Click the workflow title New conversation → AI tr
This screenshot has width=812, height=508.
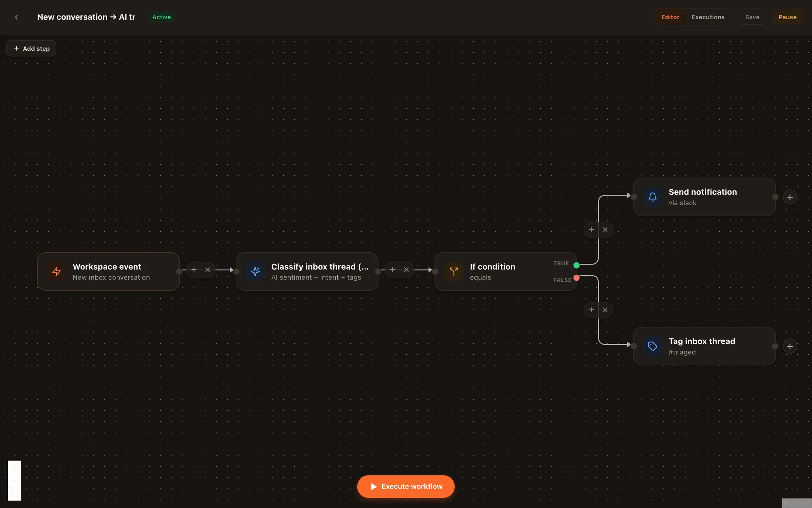click(x=86, y=17)
